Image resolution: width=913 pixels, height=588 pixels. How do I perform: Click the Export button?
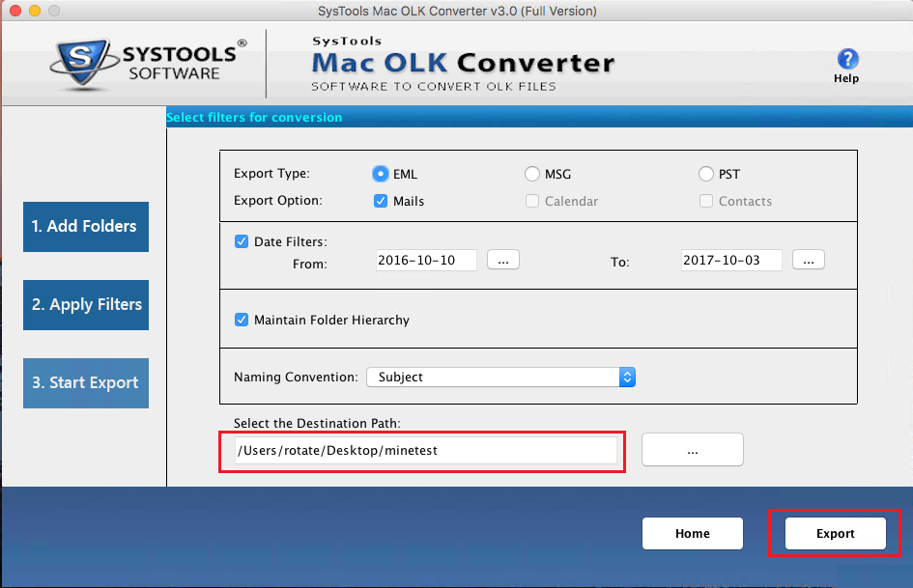coord(835,533)
